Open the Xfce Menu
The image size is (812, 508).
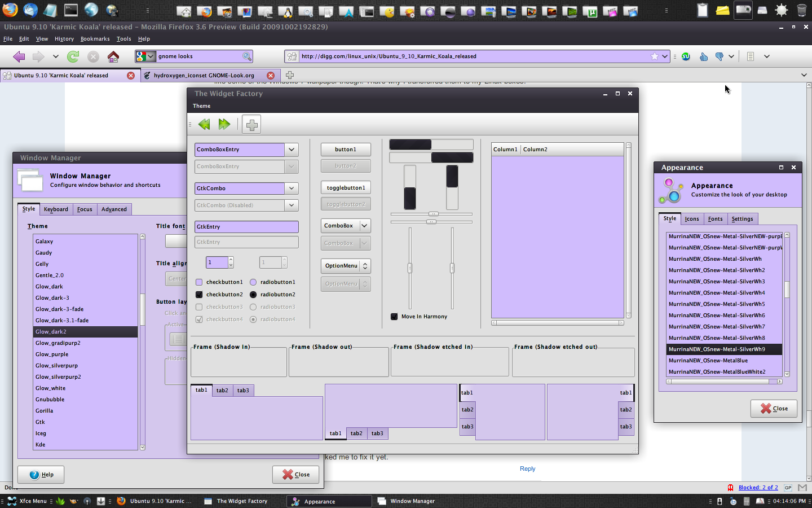pyautogui.click(x=27, y=501)
